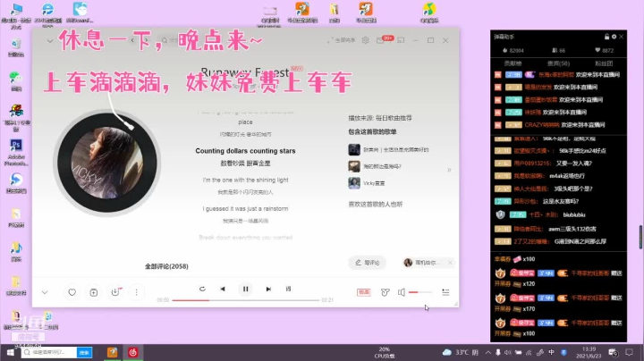The width and height of the screenshot is (644, 361).
Task: Unlock the danmaku helper padlock icon
Action: [x=606, y=37]
